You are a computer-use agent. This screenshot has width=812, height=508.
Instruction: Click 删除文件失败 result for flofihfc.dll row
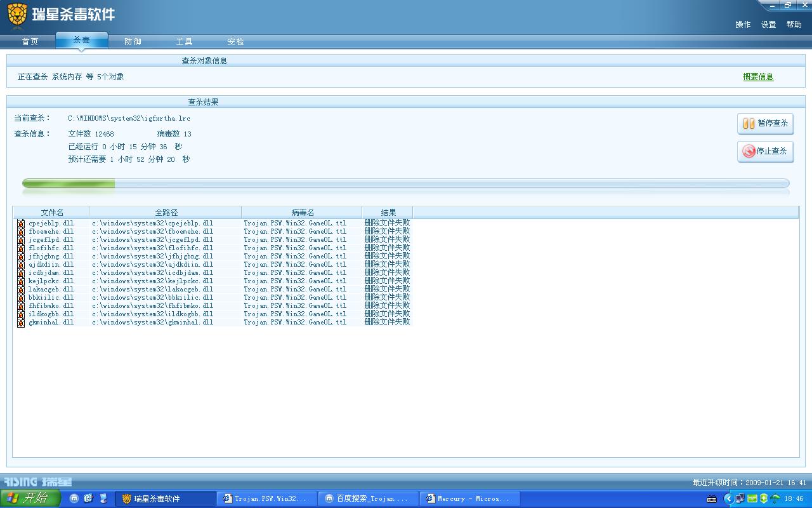pos(387,248)
